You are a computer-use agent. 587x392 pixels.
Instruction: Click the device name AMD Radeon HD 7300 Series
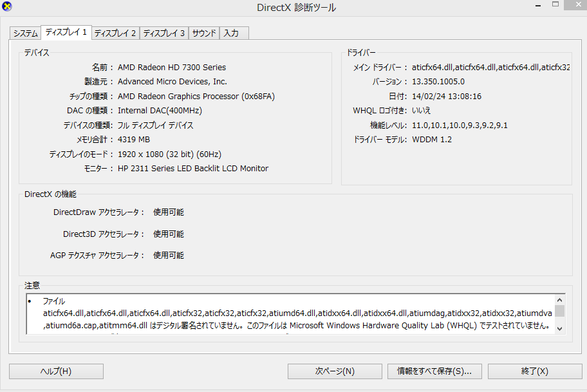[172, 68]
